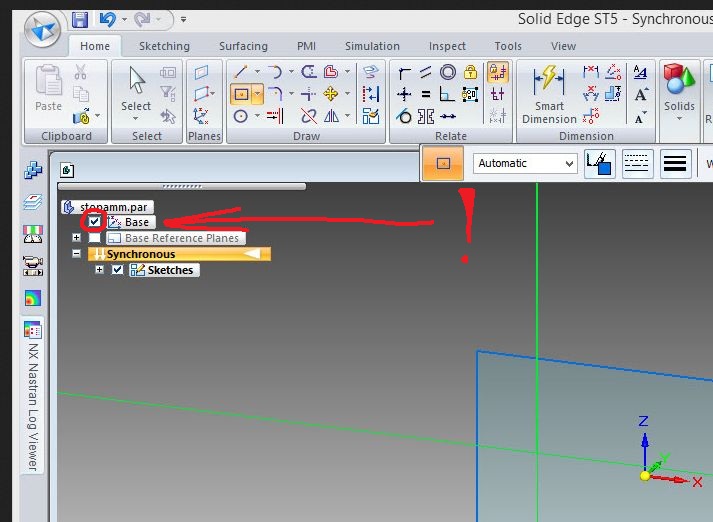The height and width of the screenshot is (522, 713).
Task: Open the line width selector
Action: 675,163
